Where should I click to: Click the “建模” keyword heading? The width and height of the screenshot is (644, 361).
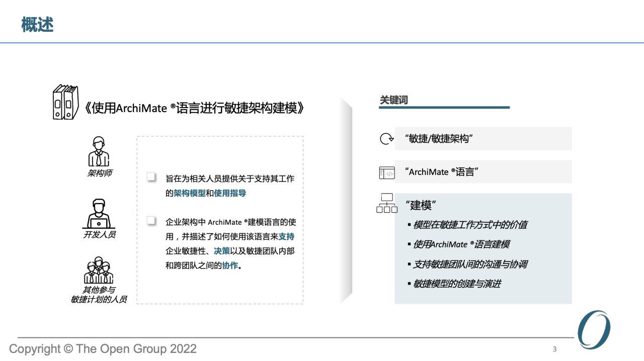(x=420, y=205)
